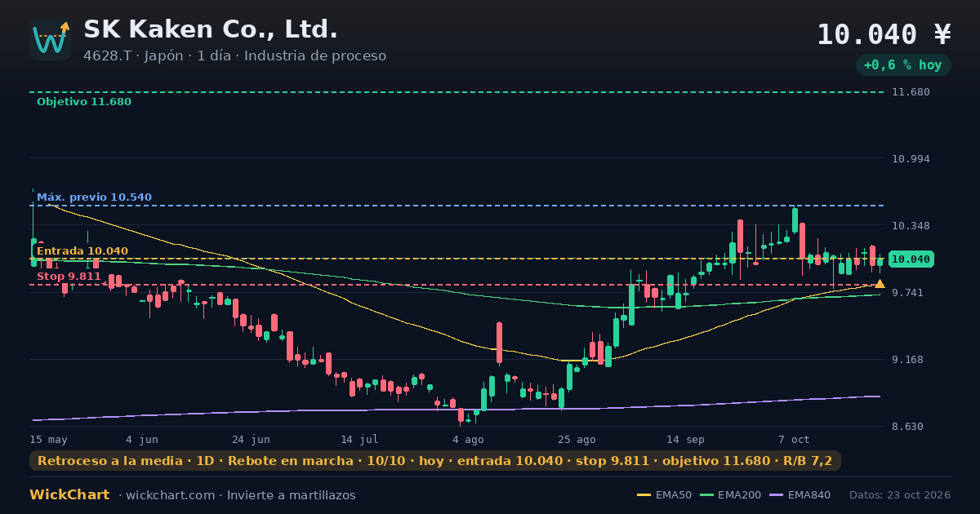Screen dimensions: 980x514
Task: Click the ticker line starting with 4628.T
Action: click(x=234, y=56)
